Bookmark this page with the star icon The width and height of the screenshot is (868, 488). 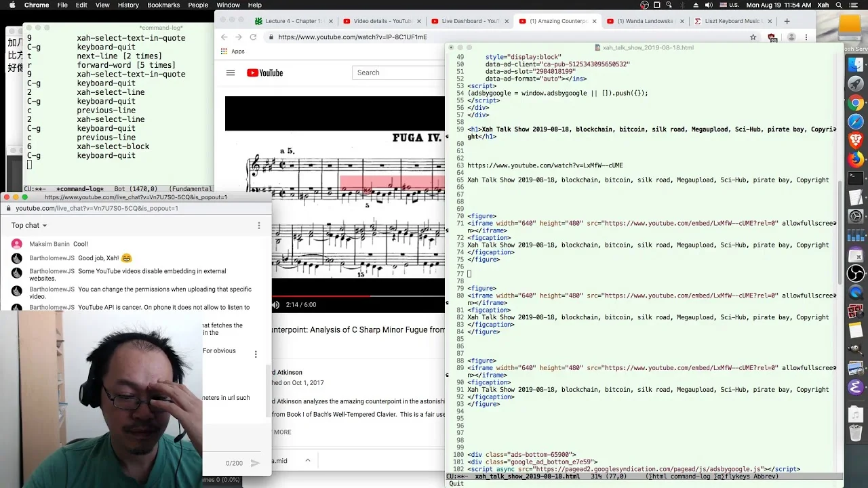tap(753, 37)
